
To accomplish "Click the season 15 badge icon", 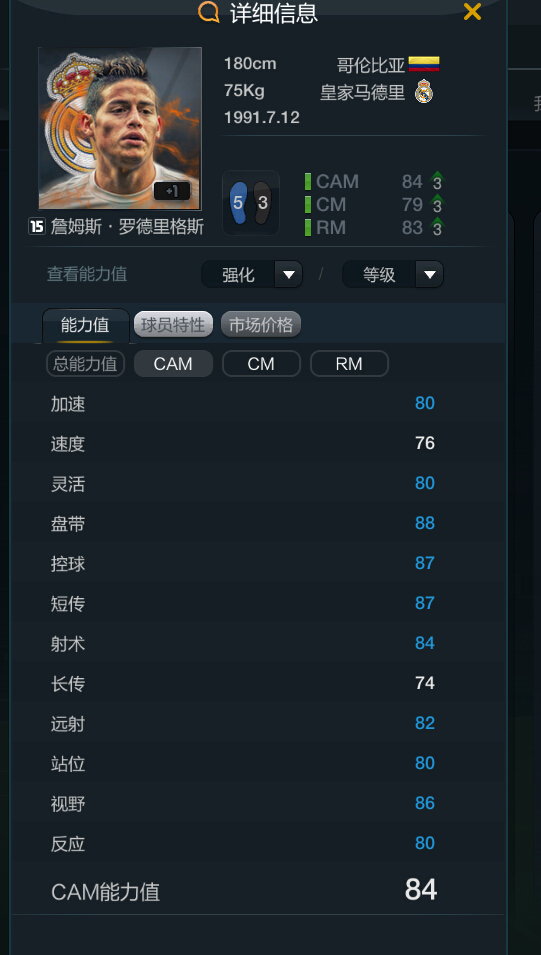I will click(x=37, y=227).
